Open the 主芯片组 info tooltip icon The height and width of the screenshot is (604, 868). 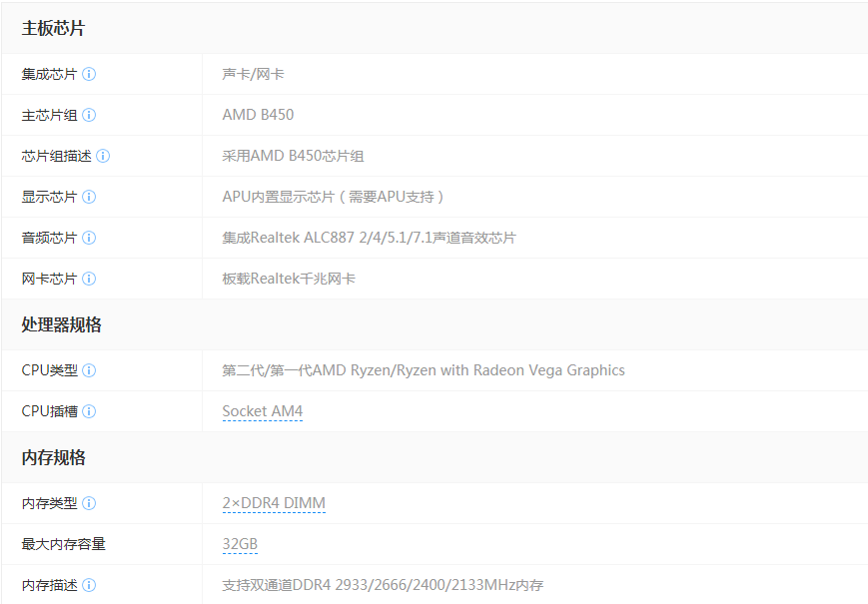pos(89,115)
